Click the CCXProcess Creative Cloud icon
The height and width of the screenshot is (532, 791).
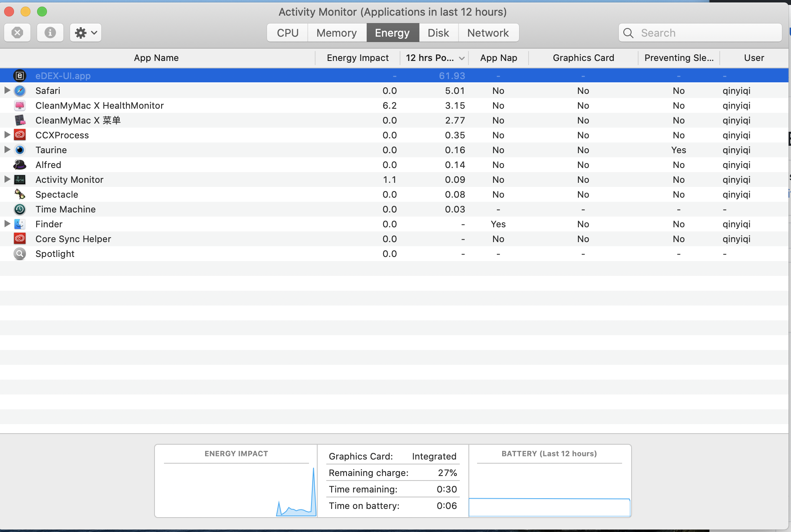[x=20, y=135]
